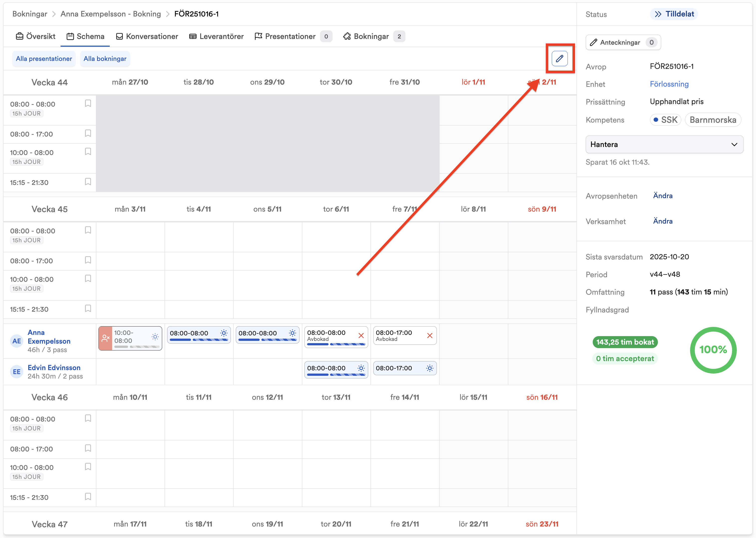Click the EE avatar for Edvin Edvinsson
756x538 pixels.
pos(16,372)
